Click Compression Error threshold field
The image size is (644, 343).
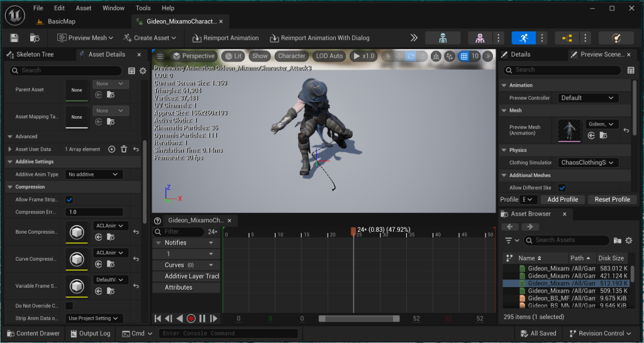pyautogui.click(x=94, y=212)
